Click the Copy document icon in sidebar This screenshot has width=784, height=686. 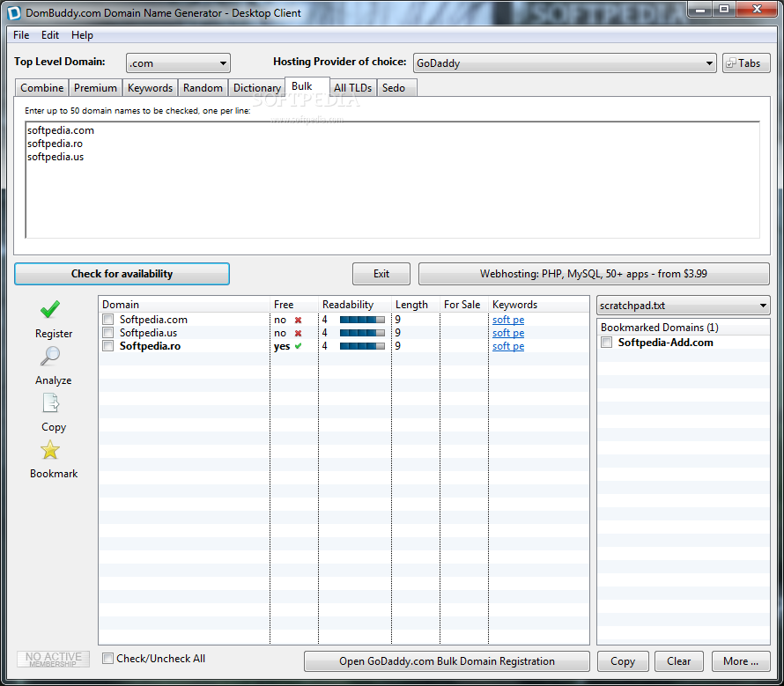pyautogui.click(x=50, y=403)
